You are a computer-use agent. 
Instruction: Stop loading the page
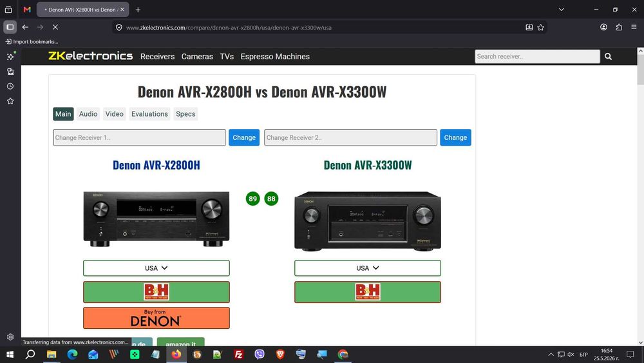55,27
